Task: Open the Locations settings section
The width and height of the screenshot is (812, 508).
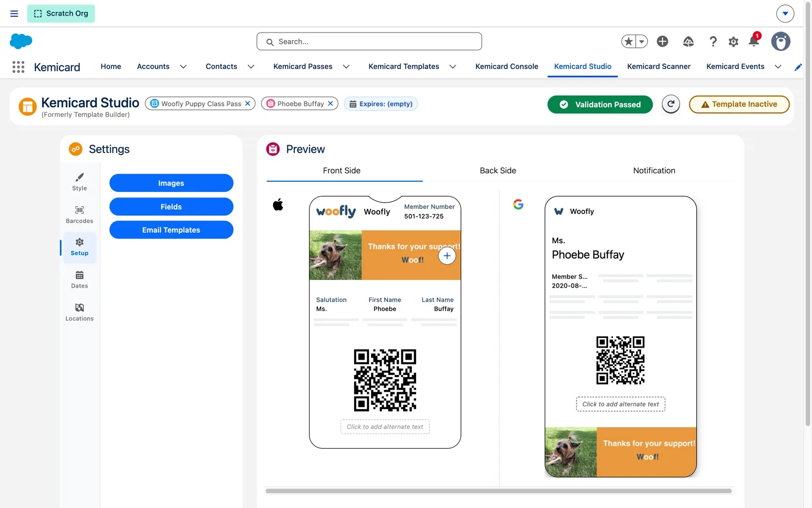Action: pos(79,312)
